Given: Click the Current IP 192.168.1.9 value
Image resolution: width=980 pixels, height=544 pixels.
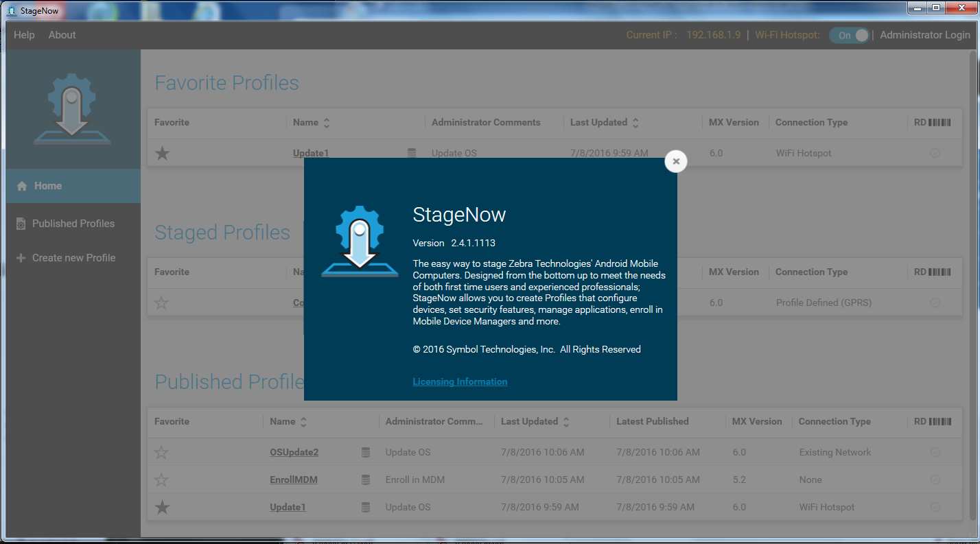Looking at the screenshot, I should coord(713,35).
